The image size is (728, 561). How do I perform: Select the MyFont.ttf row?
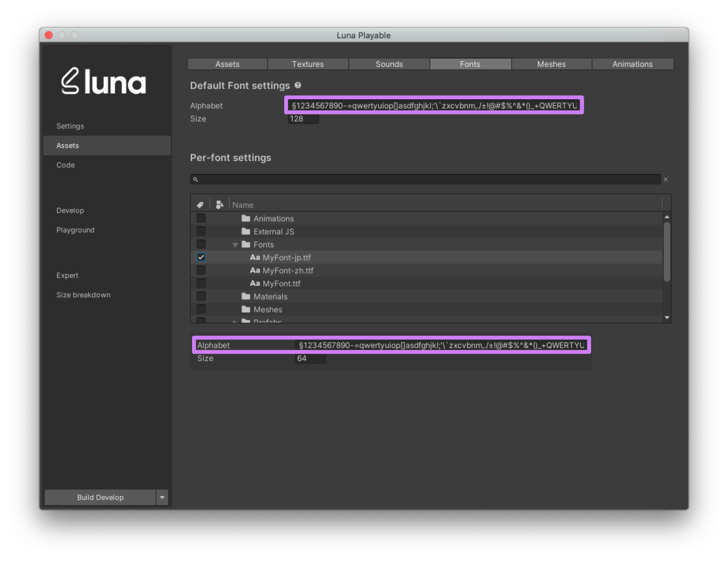click(x=426, y=283)
